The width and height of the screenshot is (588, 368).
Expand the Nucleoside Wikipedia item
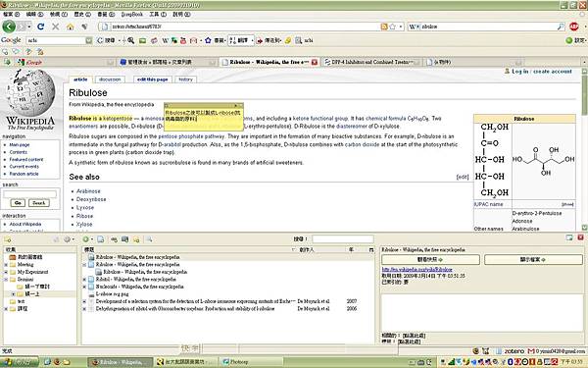[84, 287]
